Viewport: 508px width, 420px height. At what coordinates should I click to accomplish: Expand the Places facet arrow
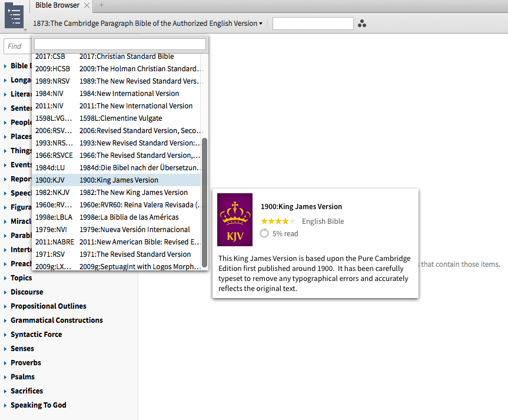5,137
